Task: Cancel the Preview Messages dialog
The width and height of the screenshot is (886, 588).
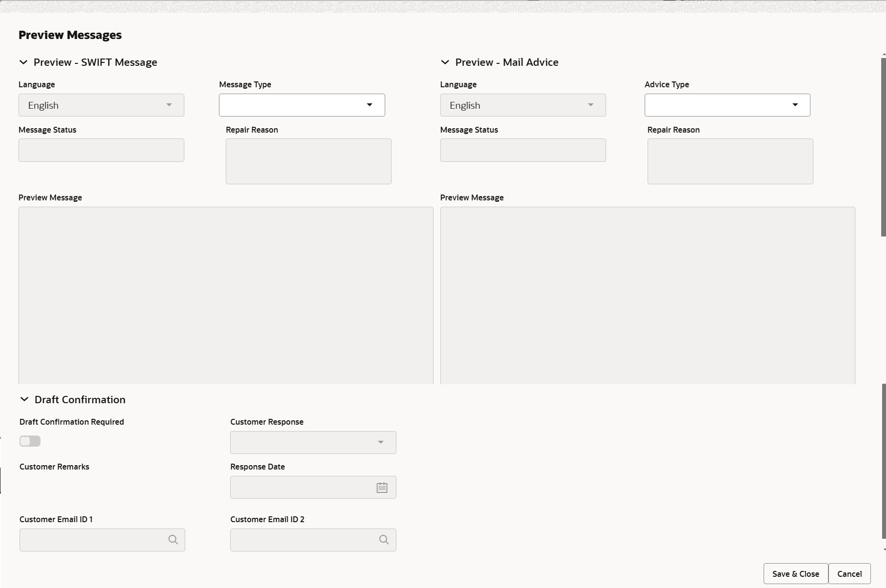Action: click(849, 574)
